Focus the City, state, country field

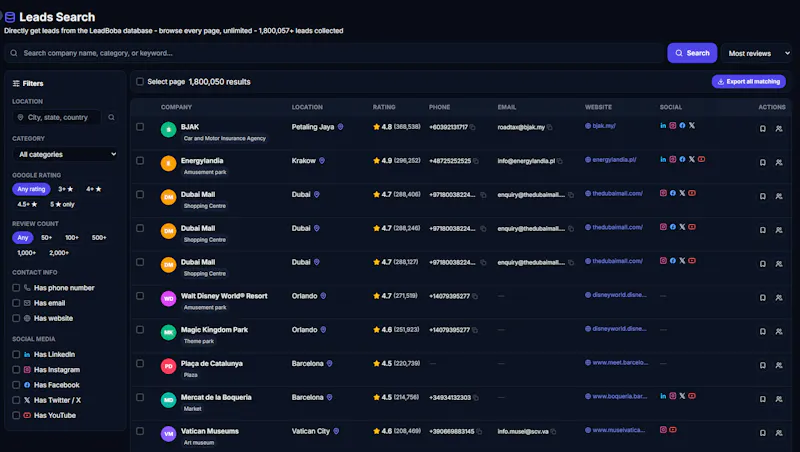(x=57, y=117)
